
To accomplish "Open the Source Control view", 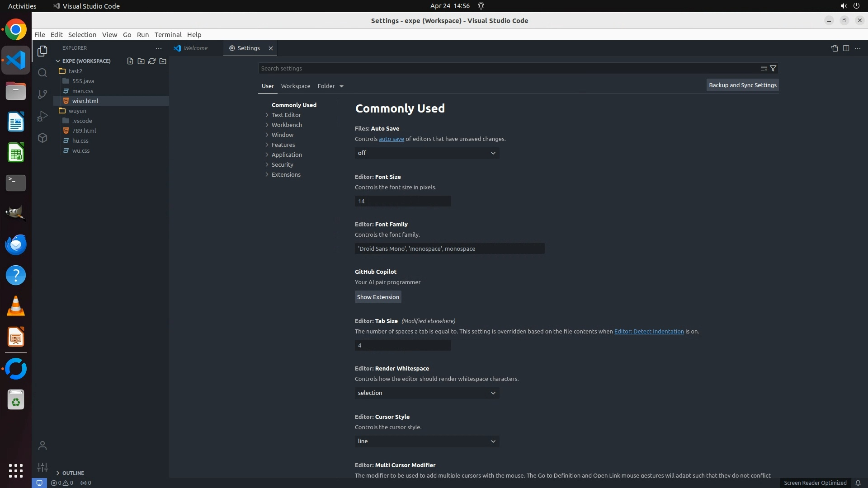I will (42, 94).
